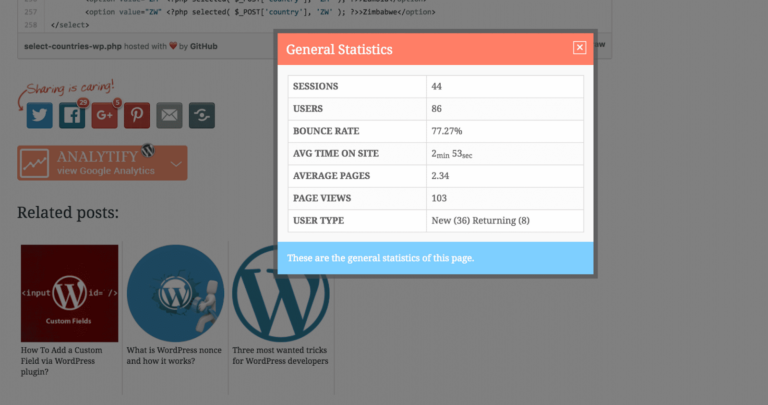Viewport: 768px width, 405px height.
Task: Share post on Google Plus
Action: [x=104, y=115]
